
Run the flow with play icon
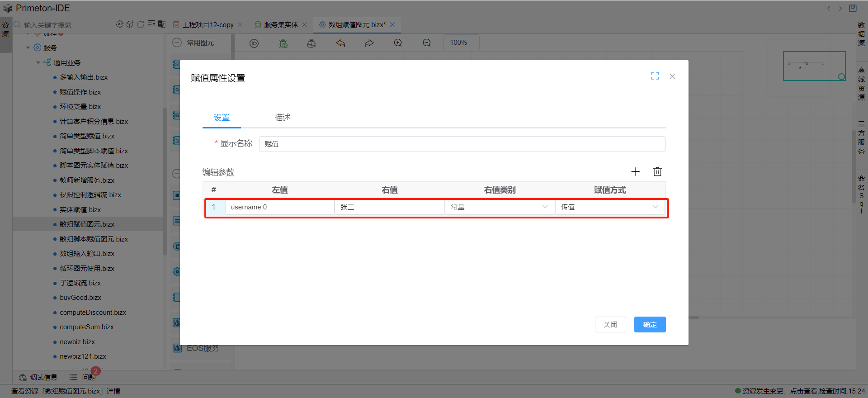(x=254, y=43)
